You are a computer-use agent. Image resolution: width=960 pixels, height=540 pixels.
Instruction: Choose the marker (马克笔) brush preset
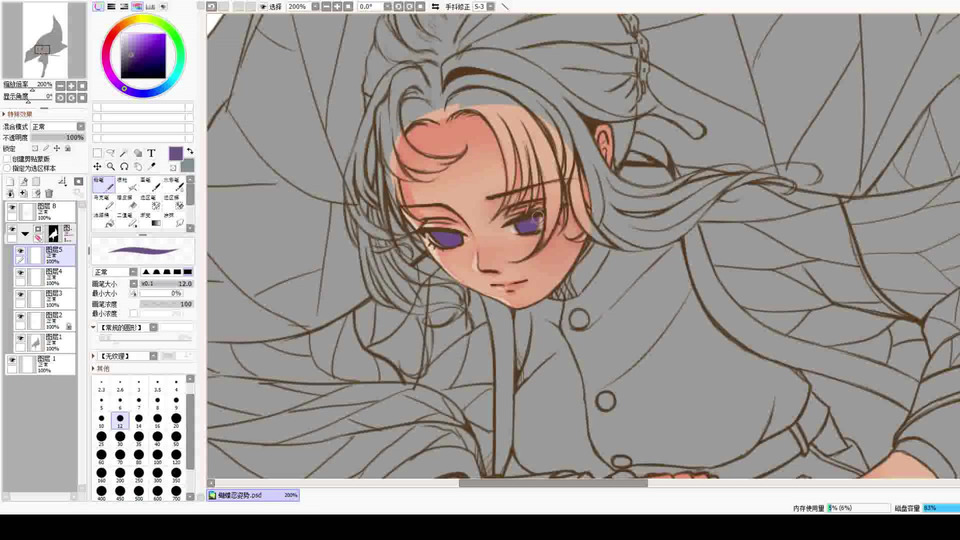coord(103,202)
